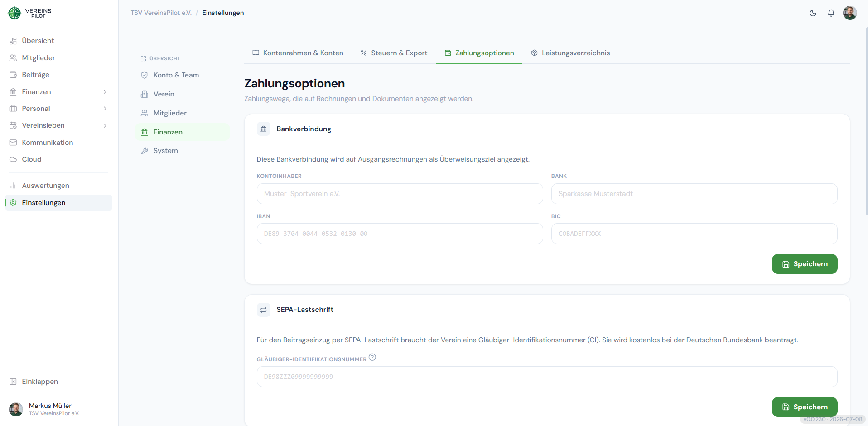This screenshot has width=868, height=426.
Task: Click the Bankverbindung bank icon
Action: [264, 129]
